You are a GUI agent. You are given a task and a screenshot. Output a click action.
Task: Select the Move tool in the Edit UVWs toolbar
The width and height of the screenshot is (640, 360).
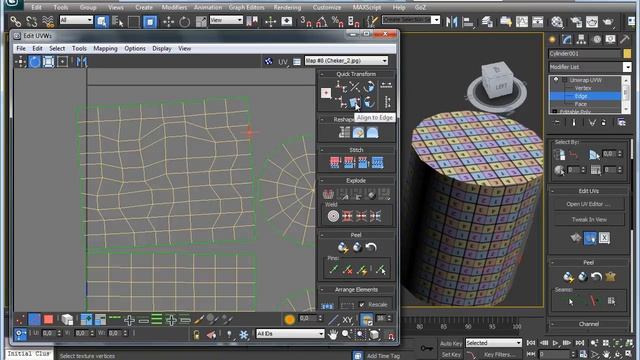(x=20, y=62)
